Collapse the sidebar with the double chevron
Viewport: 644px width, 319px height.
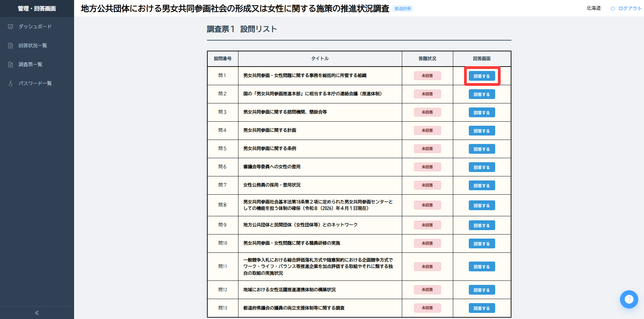(x=37, y=313)
